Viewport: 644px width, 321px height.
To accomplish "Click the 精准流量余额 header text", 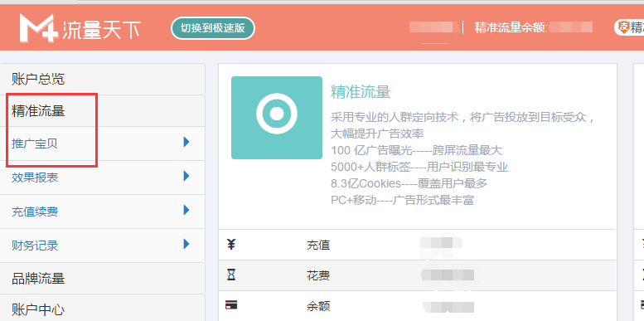I will (511, 27).
